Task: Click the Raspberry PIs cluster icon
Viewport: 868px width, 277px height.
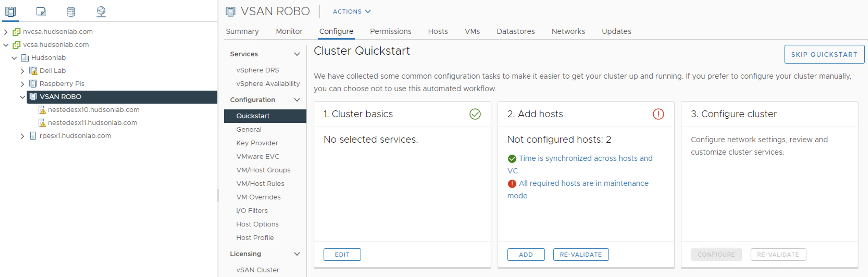Action: pyautogui.click(x=33, y=84)
